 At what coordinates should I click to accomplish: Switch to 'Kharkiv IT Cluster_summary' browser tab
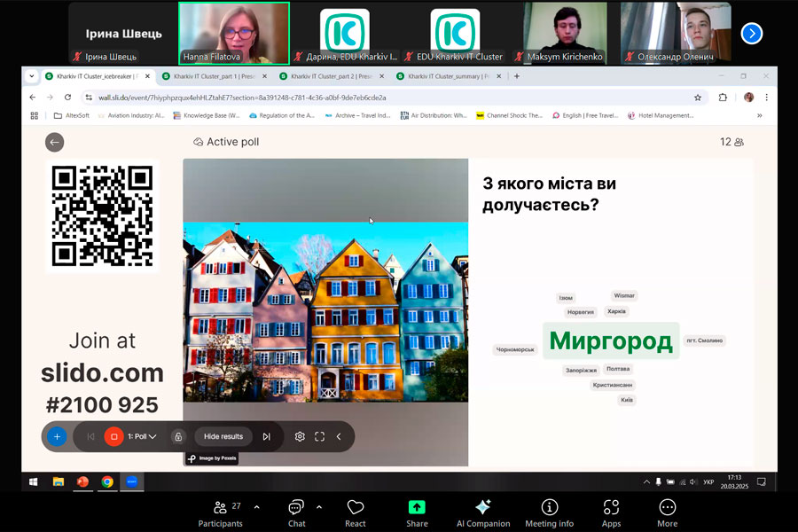[443, 76]
